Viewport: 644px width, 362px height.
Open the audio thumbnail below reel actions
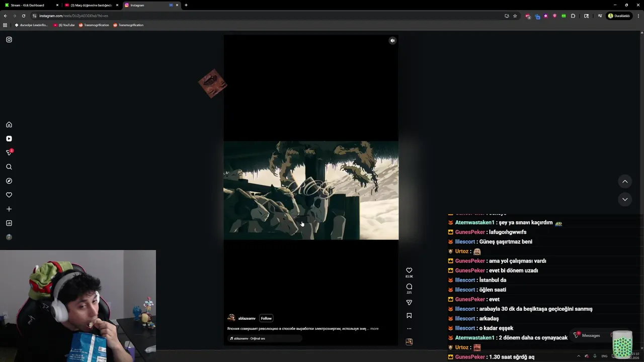[409, 342]
